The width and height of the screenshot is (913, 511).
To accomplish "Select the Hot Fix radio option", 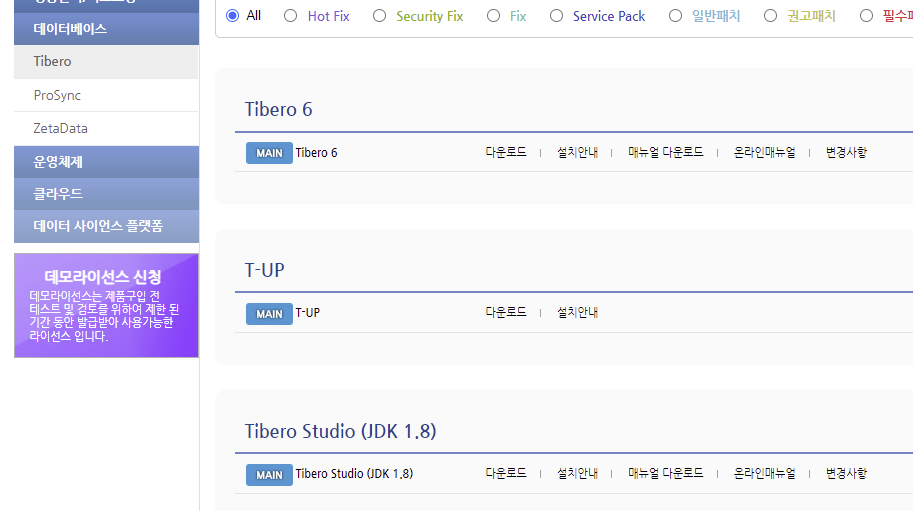I will (290, 16).
